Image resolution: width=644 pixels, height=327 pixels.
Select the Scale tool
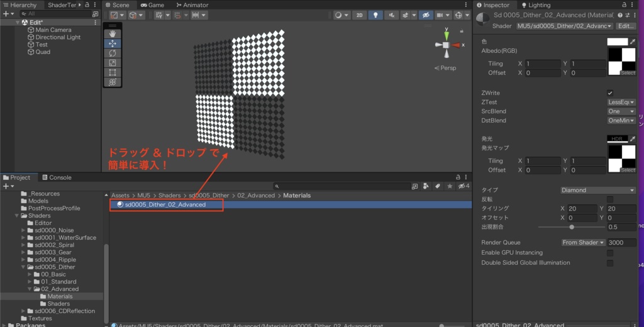click(x=112, y=63)
